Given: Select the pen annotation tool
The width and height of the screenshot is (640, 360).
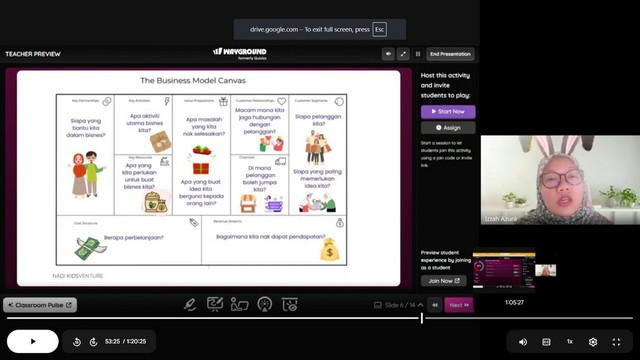Looking at the screenshot, I should [190, 304].
